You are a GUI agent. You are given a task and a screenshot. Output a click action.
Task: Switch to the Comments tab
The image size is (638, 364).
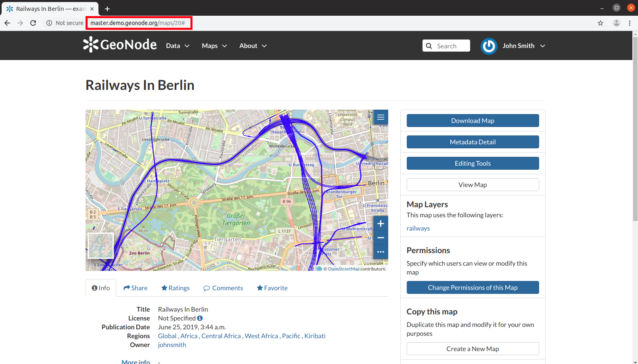coord(223,288)
